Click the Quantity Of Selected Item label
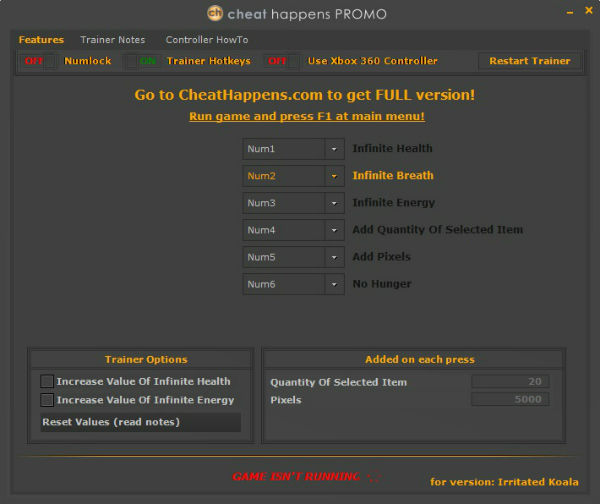The height and width of the screenshot is (504, 600). tap(339, 382)
